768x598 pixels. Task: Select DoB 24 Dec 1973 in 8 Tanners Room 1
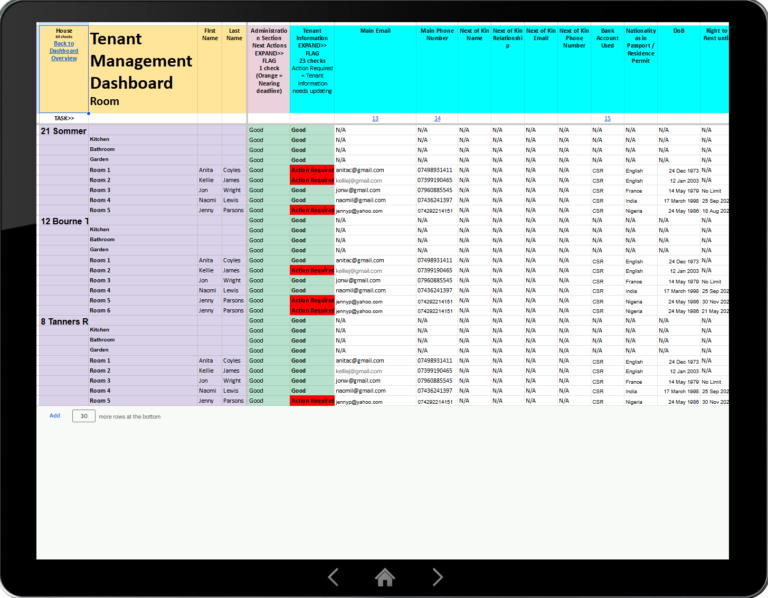click(678, 361)
